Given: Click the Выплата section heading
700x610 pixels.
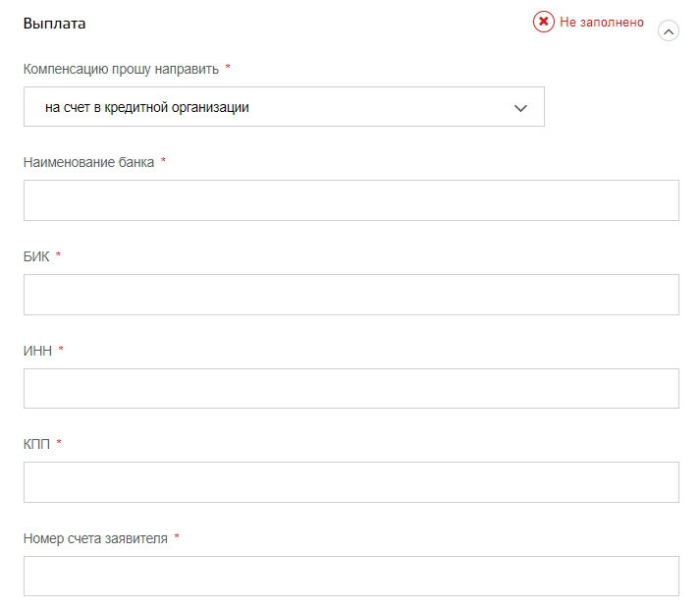Looking at the screenshot, I should 54,24.
